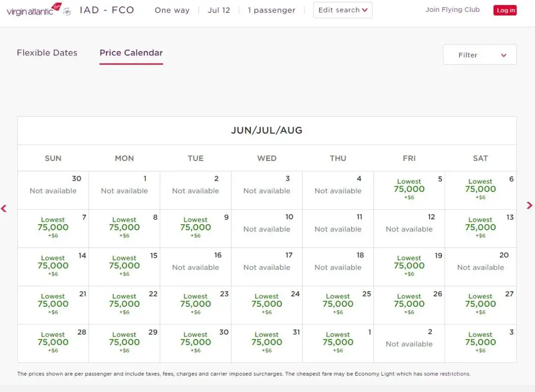Pick the fare for Sunday 7
Screen dimensions: 535x392
tap(53, 228)
